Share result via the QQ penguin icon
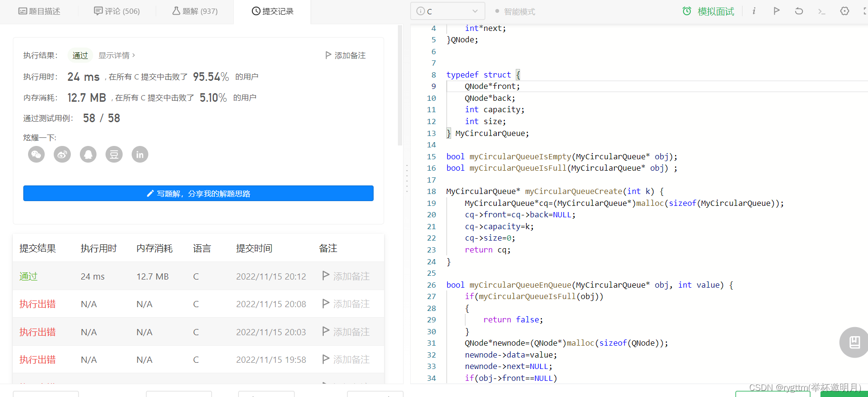Screen dimensions: 868x397 coord(88,155)
